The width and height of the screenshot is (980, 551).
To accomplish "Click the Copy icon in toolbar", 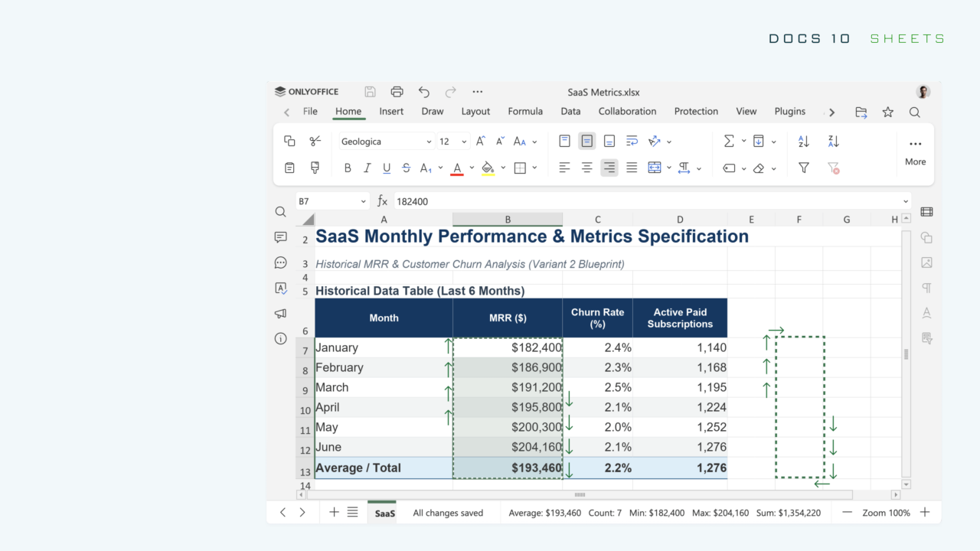I will click(x=289, y=141).
